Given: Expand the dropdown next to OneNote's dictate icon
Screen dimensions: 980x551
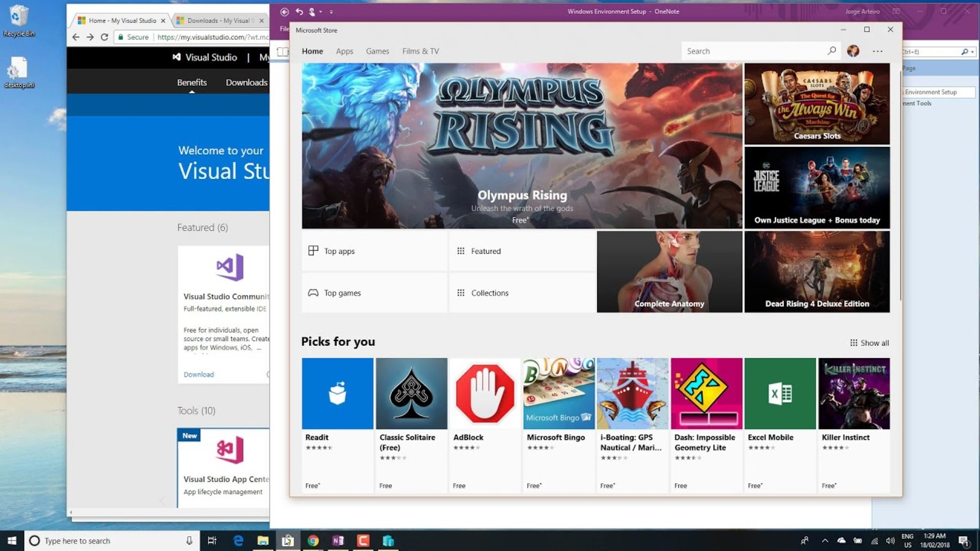Looking at the screenshot, I should (321, 11).
